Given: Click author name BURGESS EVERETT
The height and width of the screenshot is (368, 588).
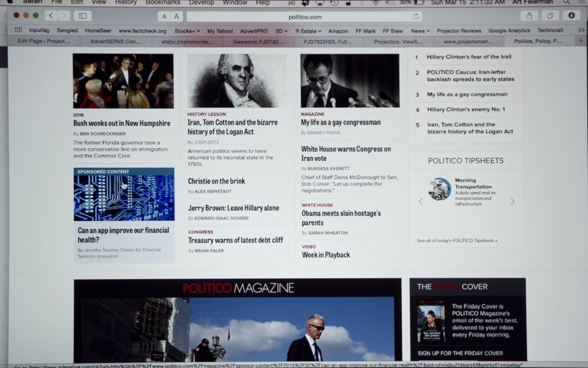Looking at the screenshot, I should coord(328,168).
